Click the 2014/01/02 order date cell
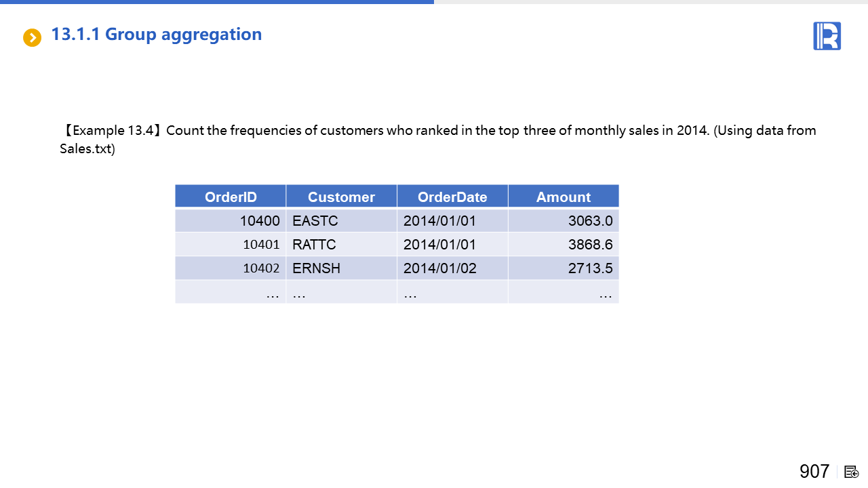This screenshot has height=488, width=868. (x=452, y=268)
